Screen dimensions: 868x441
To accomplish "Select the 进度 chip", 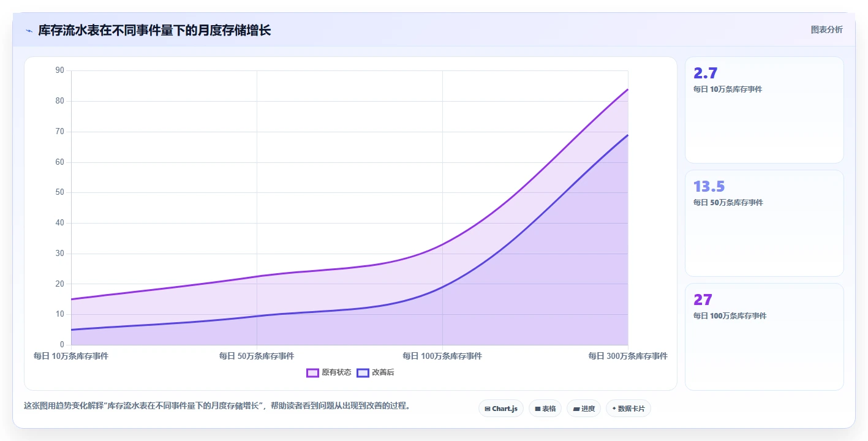I will coord(583,409).
